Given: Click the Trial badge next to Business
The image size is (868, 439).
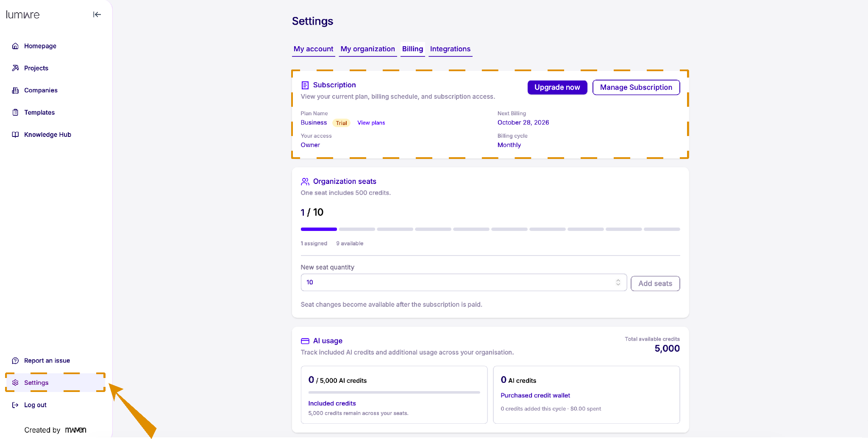Looking at the screenshot, I should [x=341, y=123].
